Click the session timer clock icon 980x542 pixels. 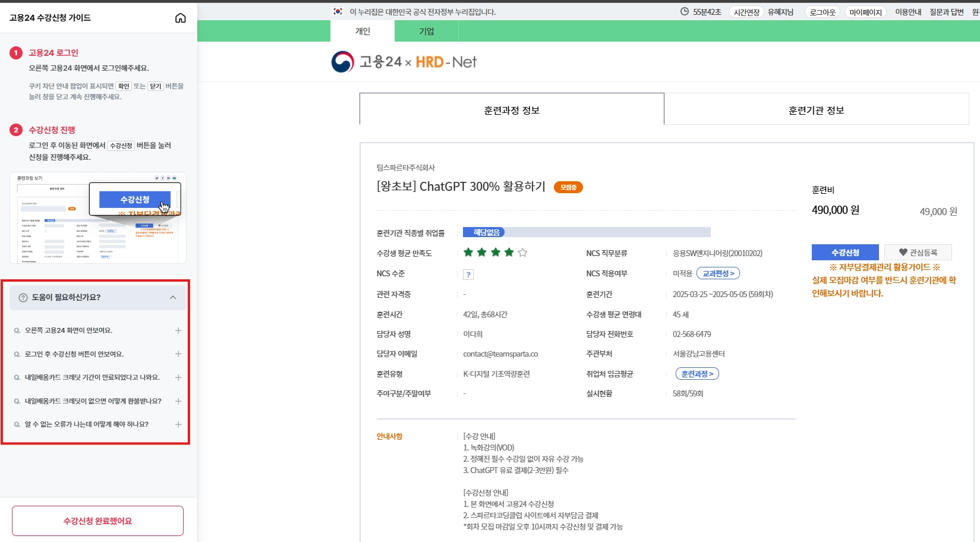coord(685,11)
